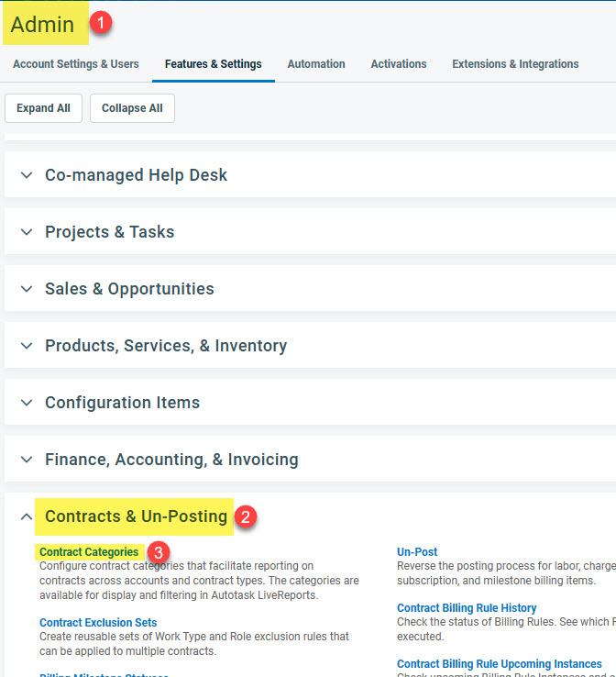Select the Features & Settings tab
Image resolution: width=616 pixels, height=677 pixels.
213,64
